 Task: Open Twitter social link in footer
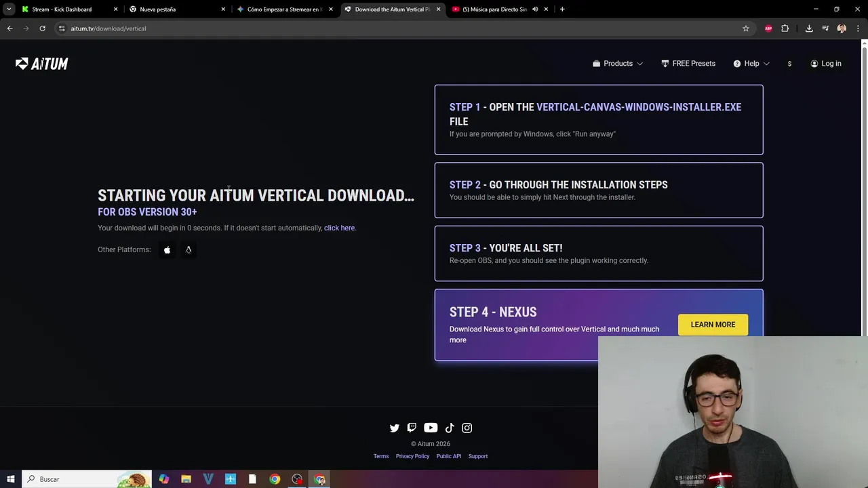(395, 428)
